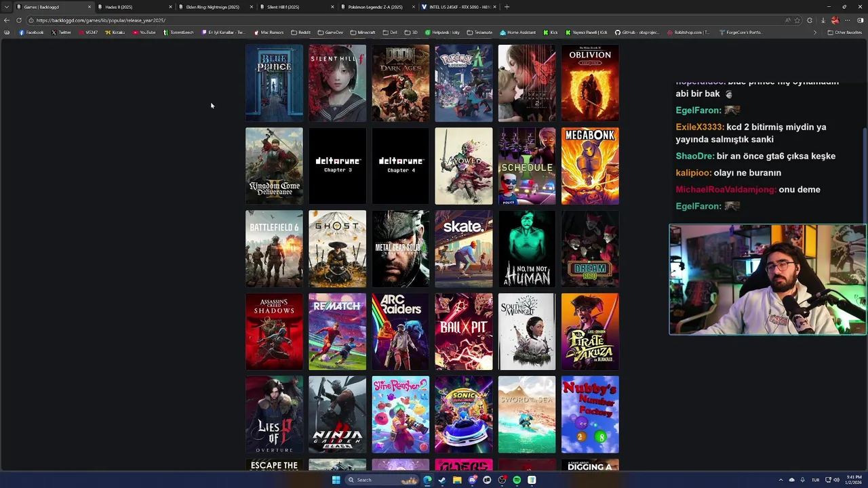Viewport: 868px width, 488px height.
Task: Open the Kick bookmark
Action: [551, 33]
